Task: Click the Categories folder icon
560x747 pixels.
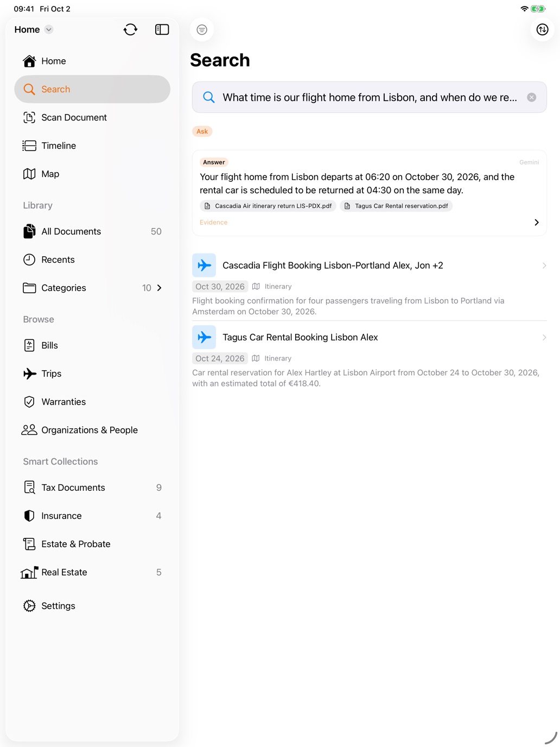Action: pos(29,288)
